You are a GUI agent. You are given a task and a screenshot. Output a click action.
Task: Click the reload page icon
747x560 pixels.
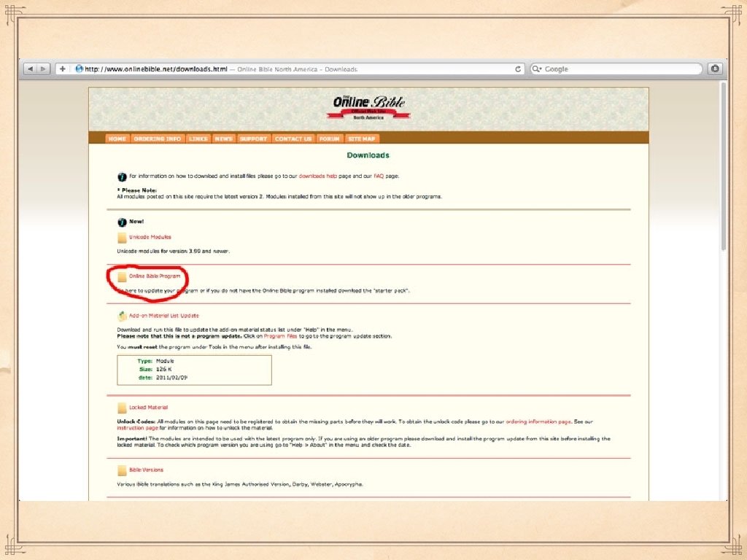tap(518, 69)
